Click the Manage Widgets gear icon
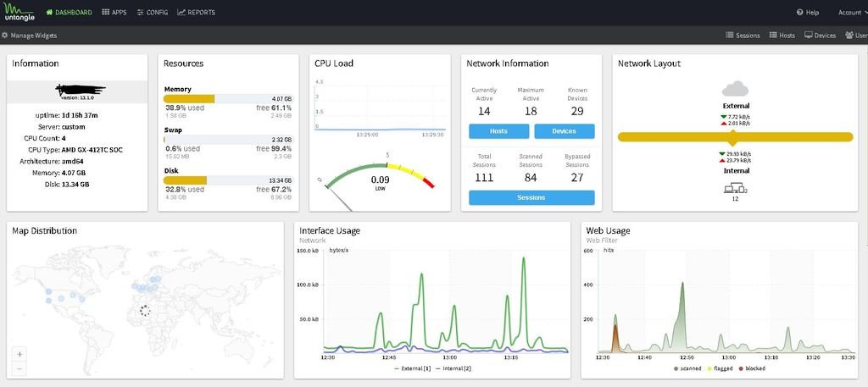 [x=5, y=36]
